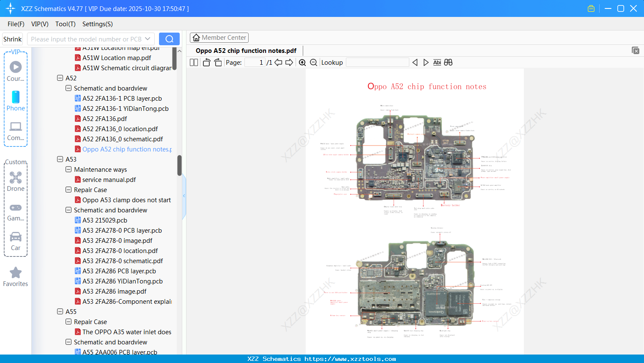Collapse the A52 tree node
Image resolution: width=644 pixels, height=363 pixels.
coord(60,78)
